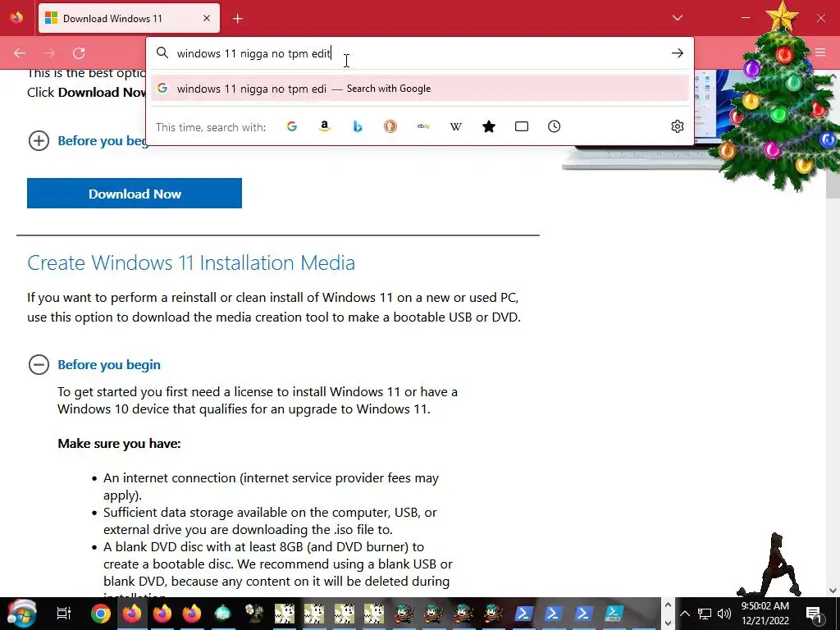Open Firefox View at top-left
The width and height of the screenshot is (840, 630).
[16, 18]
